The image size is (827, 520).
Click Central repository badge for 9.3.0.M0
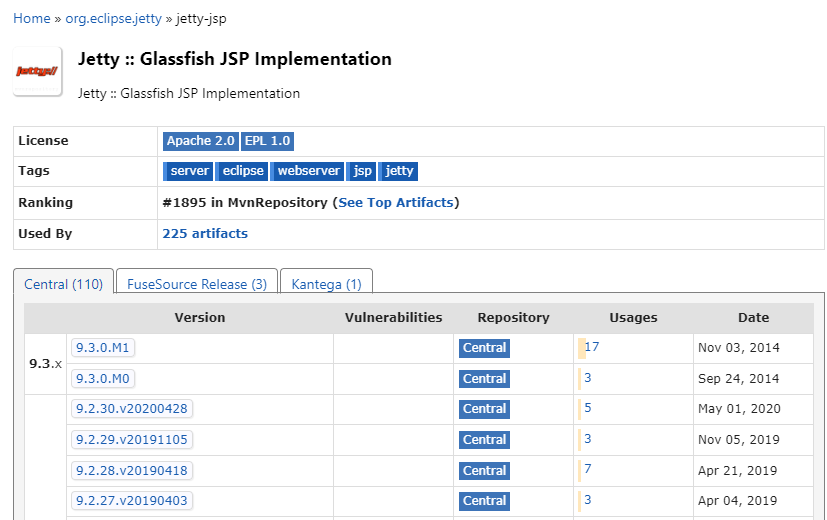484,379
